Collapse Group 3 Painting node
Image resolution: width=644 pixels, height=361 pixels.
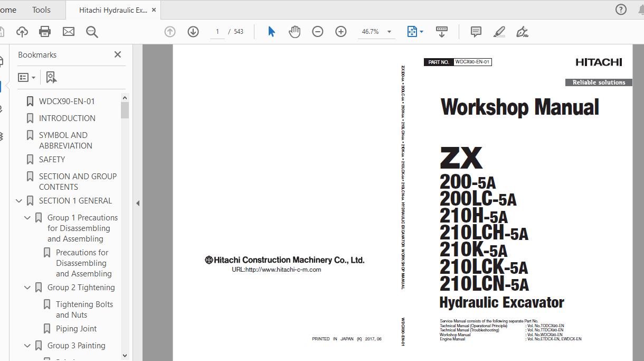[27, 346]
